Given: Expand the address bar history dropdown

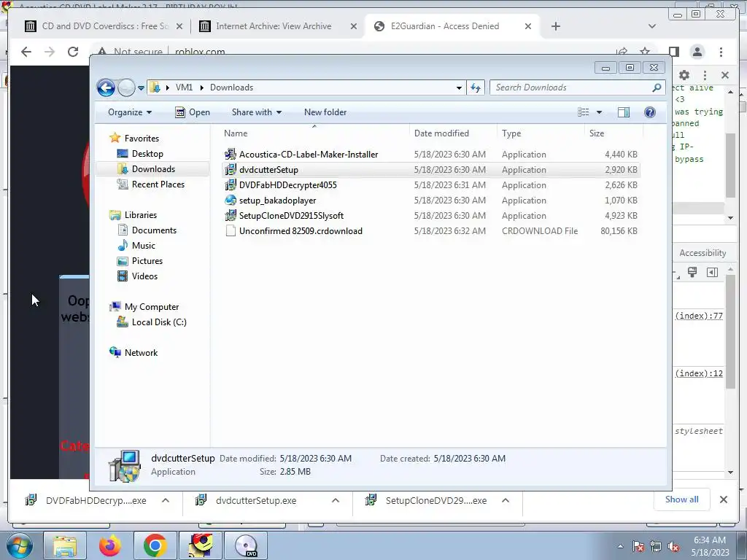Looking at the screenshot, I should click(459, 87).
